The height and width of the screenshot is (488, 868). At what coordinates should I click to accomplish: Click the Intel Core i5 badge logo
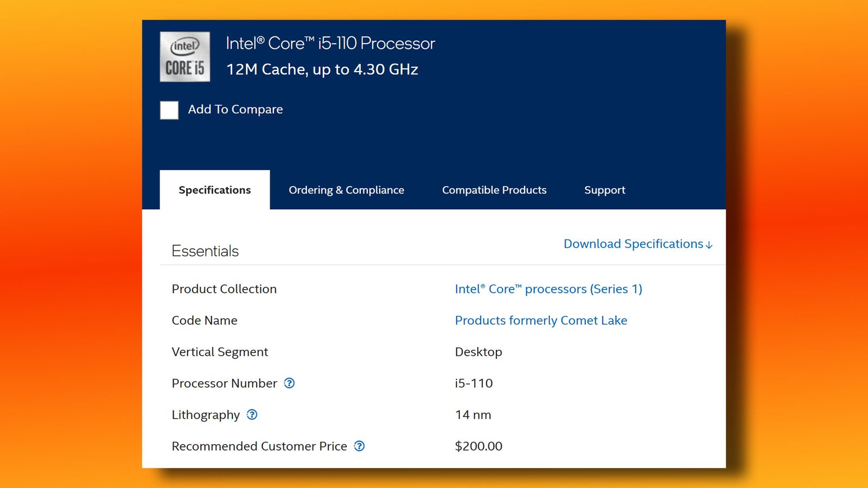click(185, 57)
